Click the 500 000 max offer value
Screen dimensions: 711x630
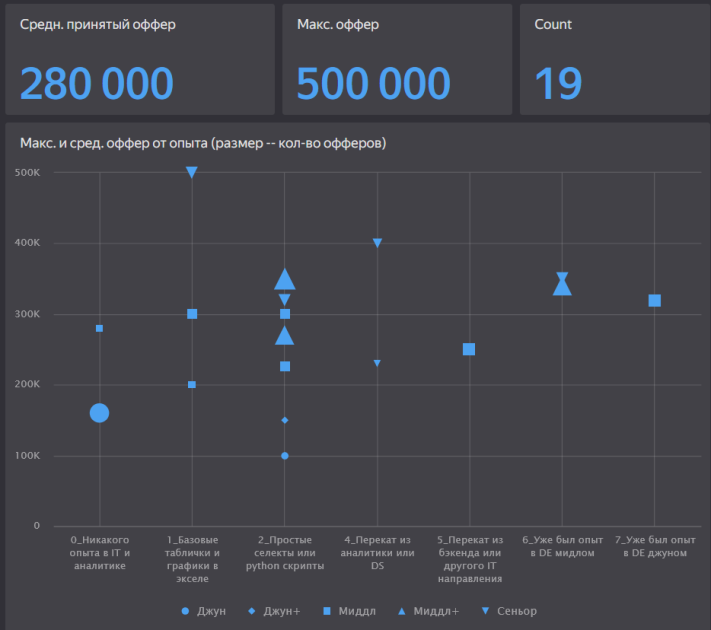point(373,83)
